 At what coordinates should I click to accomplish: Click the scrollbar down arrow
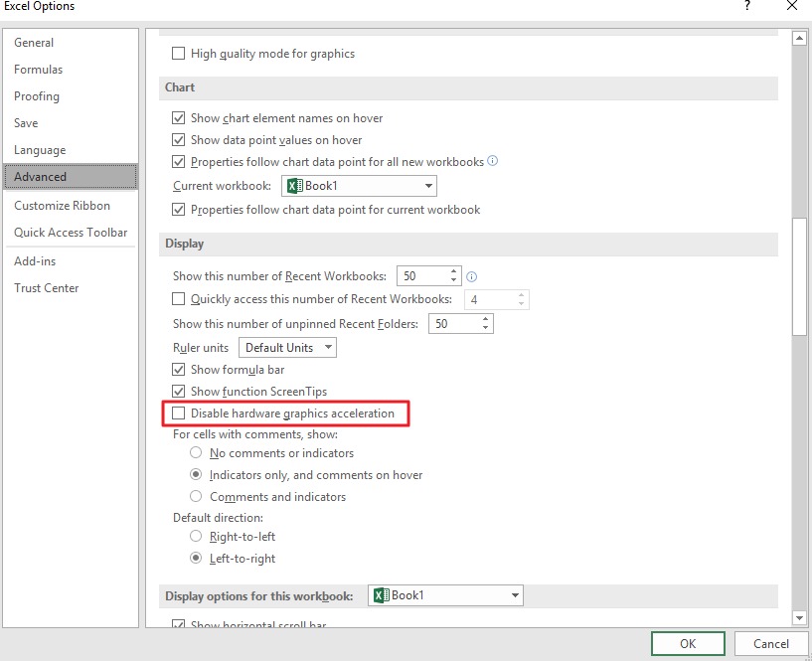coord(799,617)
